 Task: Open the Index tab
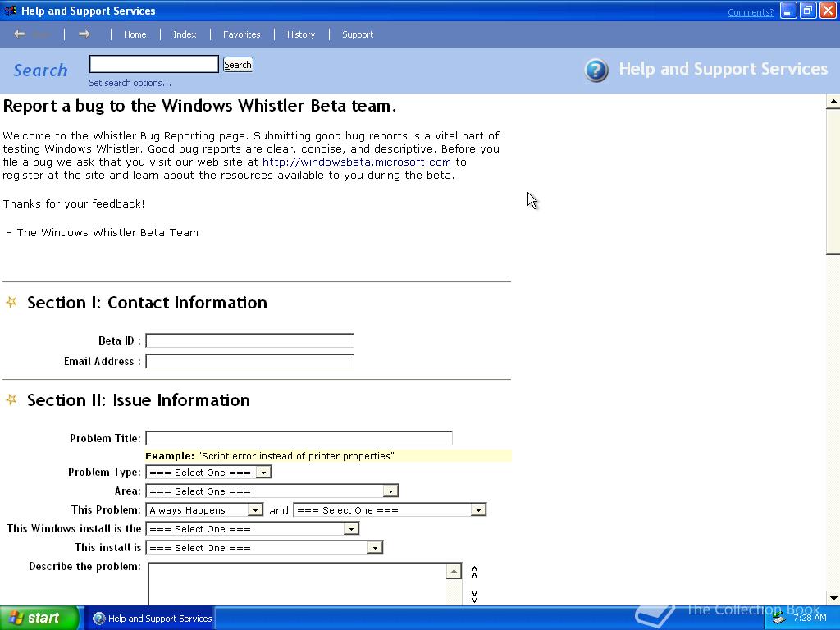(185, 34)
